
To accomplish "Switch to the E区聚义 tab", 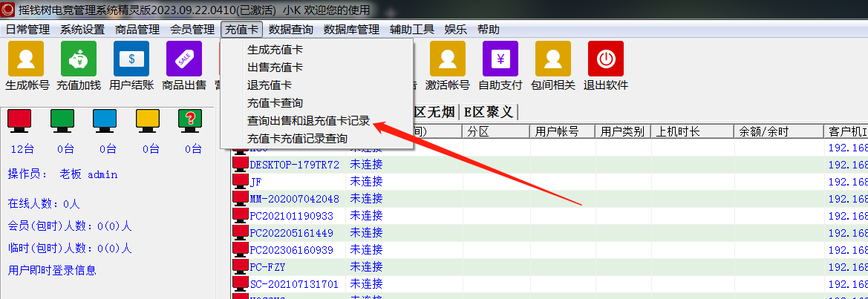I will (488, 112).
